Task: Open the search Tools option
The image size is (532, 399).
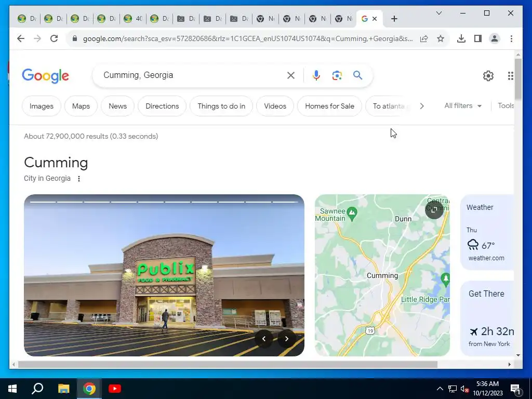Action: [506, 106]
